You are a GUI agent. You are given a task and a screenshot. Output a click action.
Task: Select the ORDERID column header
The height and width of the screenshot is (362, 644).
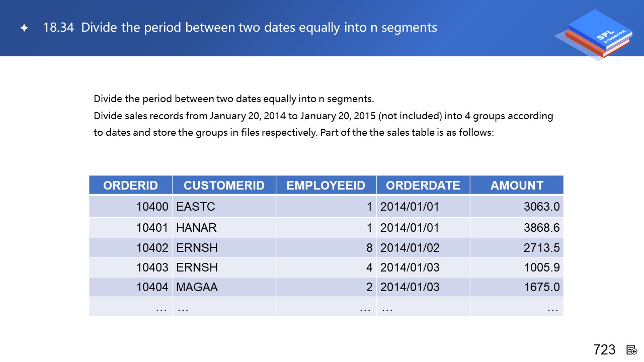(x=130, y=185)
